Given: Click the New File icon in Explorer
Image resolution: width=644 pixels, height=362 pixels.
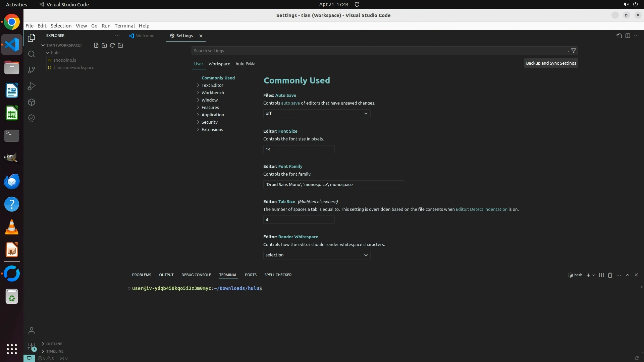Looking at the screenshot, I should tap(96, 45).
